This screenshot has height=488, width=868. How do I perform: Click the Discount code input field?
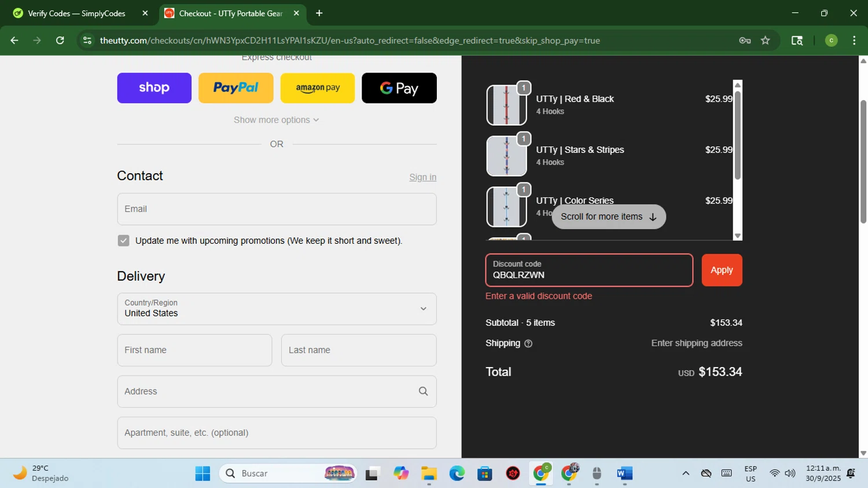[589, 270]
